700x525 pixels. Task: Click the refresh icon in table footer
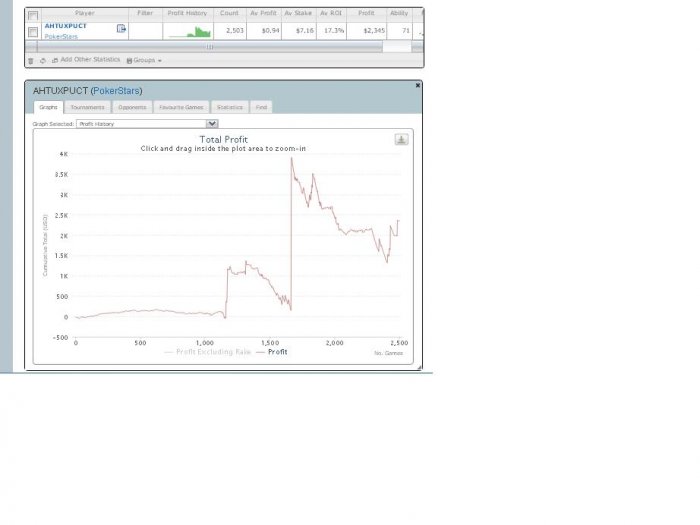coord(43,61)
